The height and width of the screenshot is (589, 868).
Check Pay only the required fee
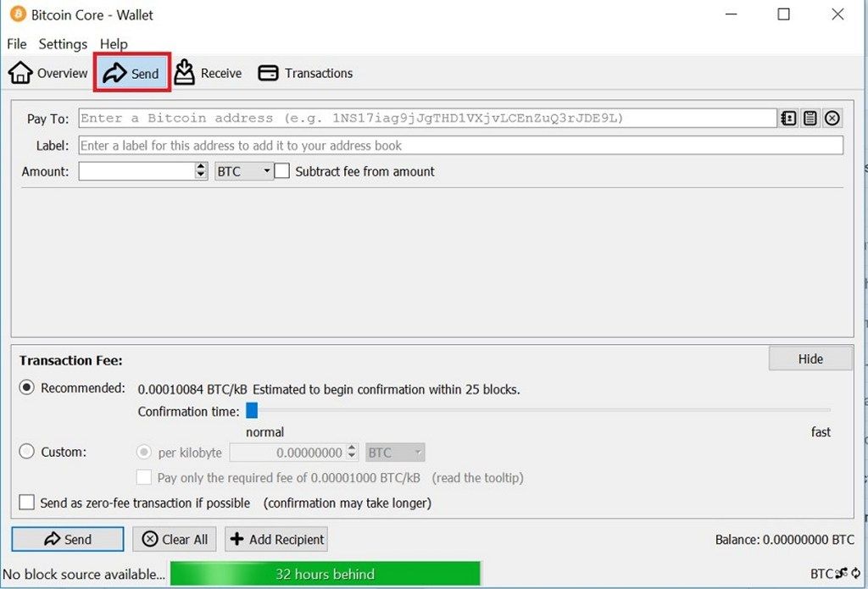pos(144,477)
